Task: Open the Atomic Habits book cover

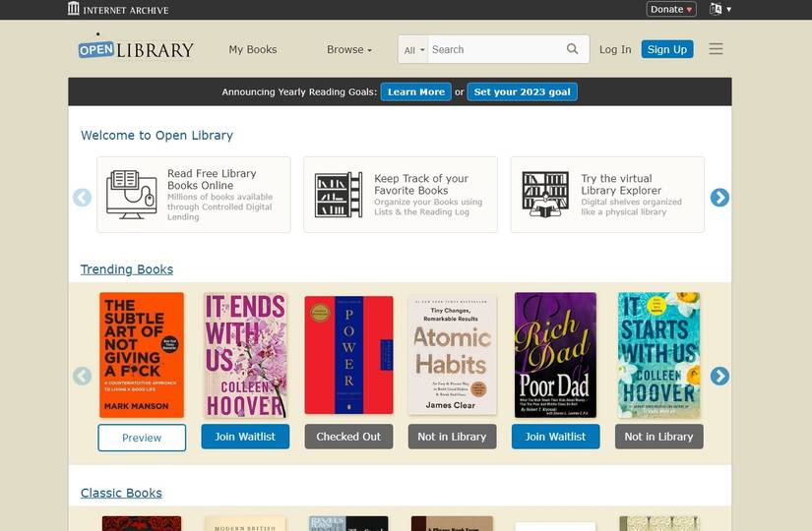Action: point(453,355)
